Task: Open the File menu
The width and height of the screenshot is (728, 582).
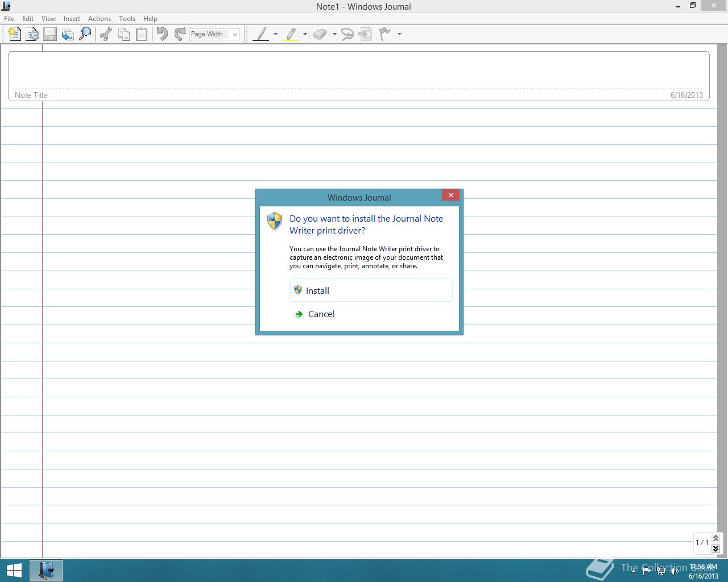Action: tap(9, 19)
